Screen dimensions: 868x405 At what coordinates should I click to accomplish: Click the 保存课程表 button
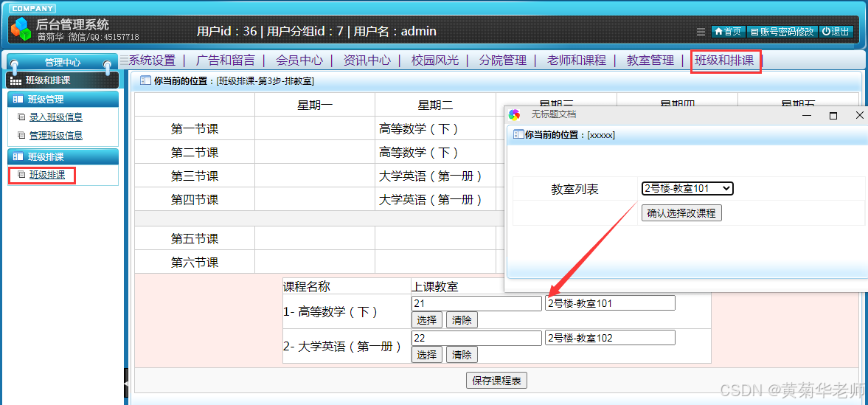coord(496,381)
